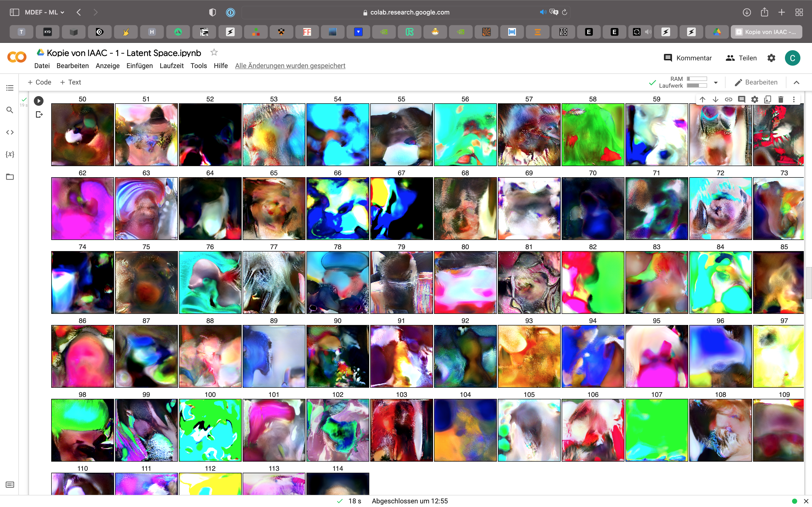This screenshot has height=507, width=812.
Task: Open the Files folder icon in sidebar
Action: pos(10,177)
